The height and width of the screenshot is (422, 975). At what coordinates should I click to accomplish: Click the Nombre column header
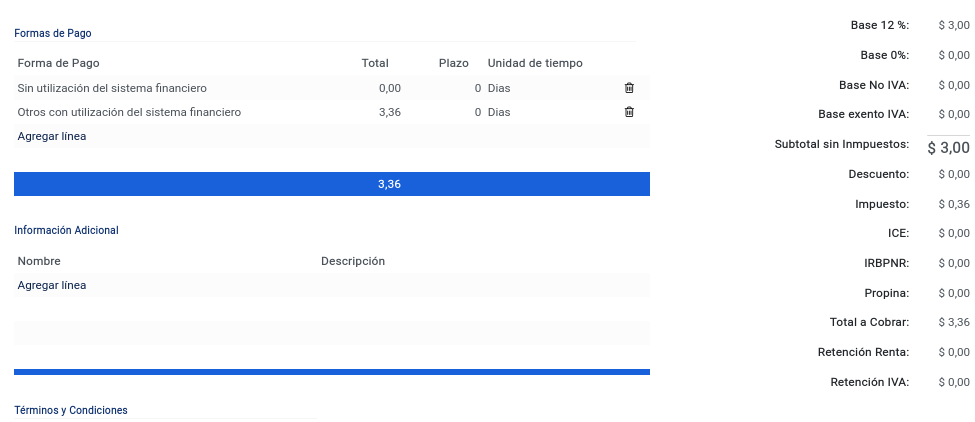pyautogui.click(x=39, y=261)
